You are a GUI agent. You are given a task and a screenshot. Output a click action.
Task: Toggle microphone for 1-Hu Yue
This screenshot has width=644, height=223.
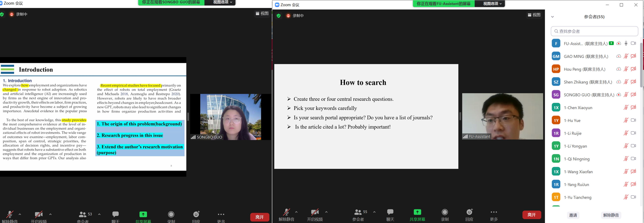(626, 120)
